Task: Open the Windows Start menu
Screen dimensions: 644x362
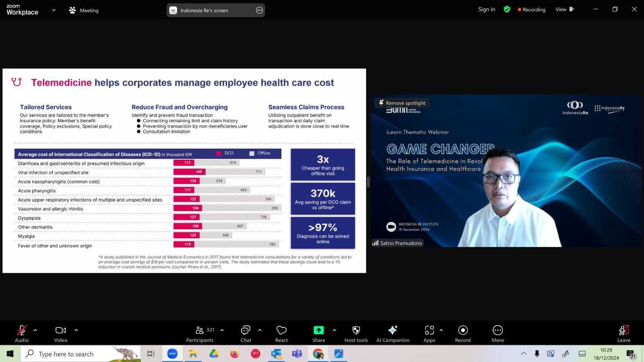Action: (10, 354)
